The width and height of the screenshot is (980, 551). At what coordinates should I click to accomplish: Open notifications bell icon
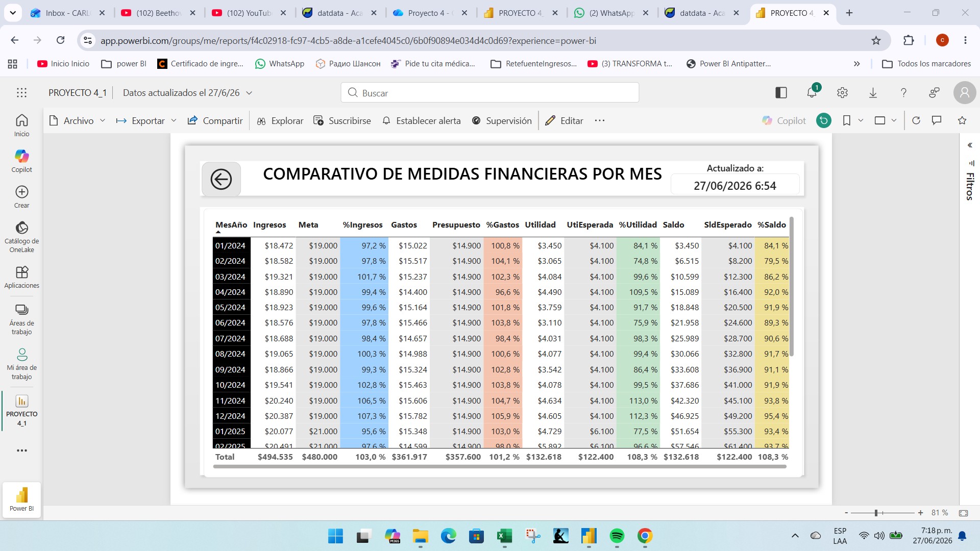coord(812,92)
